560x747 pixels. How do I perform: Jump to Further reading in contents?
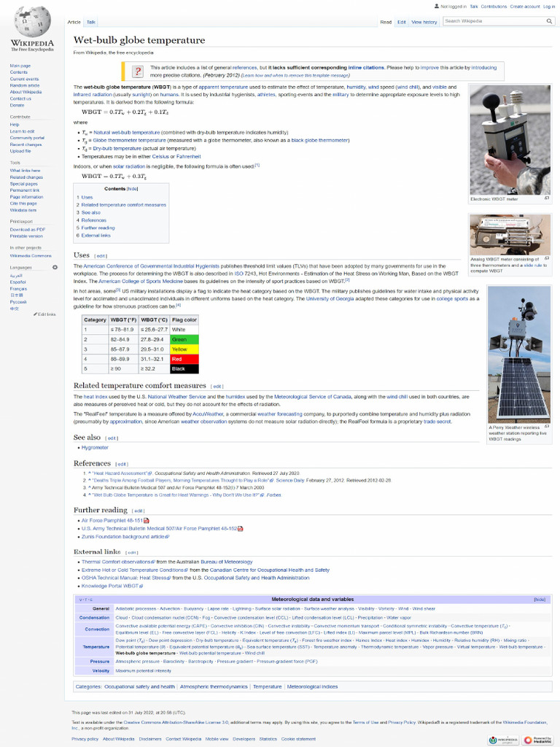[98, 228]
